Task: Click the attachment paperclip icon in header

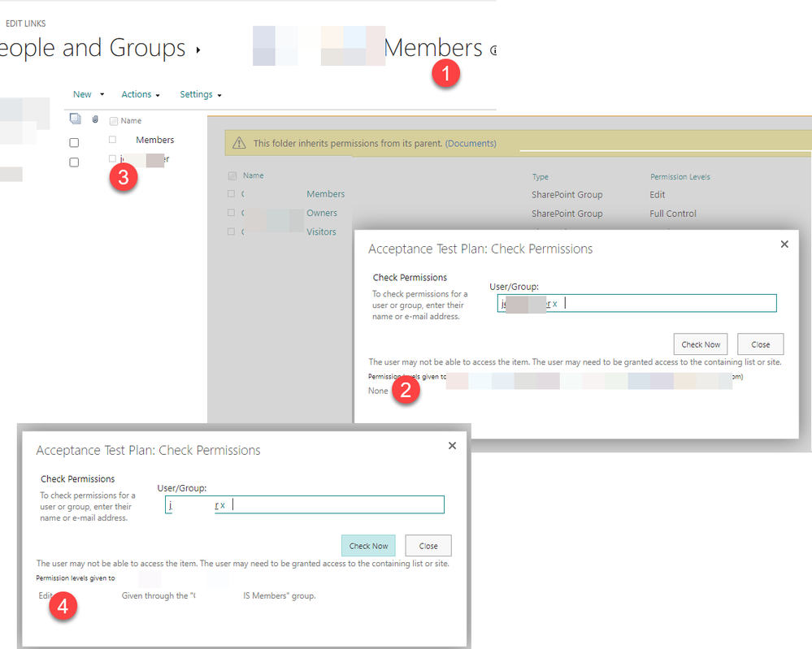Action: pyautogui.click(x=95, y=119)
